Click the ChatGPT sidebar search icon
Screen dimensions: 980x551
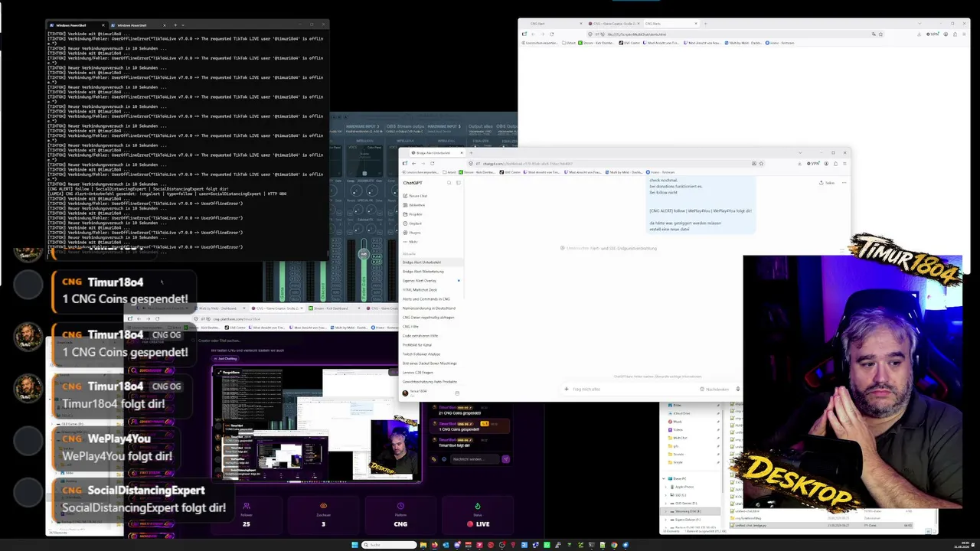point(449,183)
